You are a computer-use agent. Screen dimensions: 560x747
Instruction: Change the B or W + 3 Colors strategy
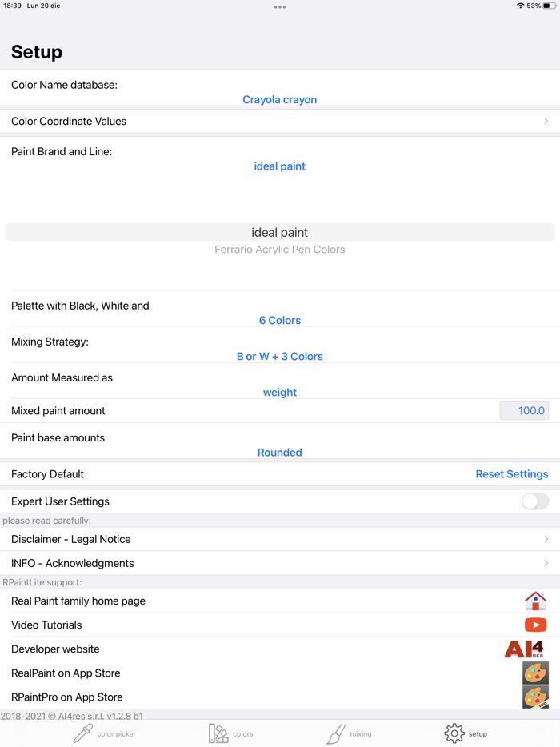pos(280,357)
